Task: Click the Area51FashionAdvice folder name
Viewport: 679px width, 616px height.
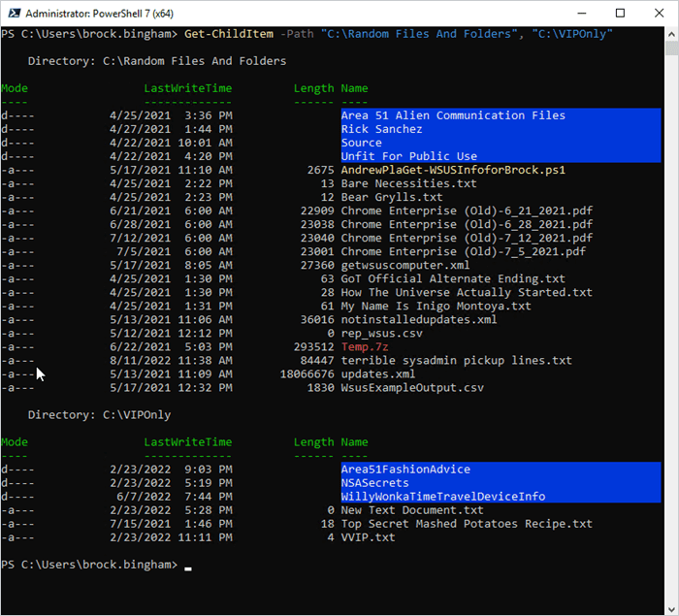Action: [405, 470]
